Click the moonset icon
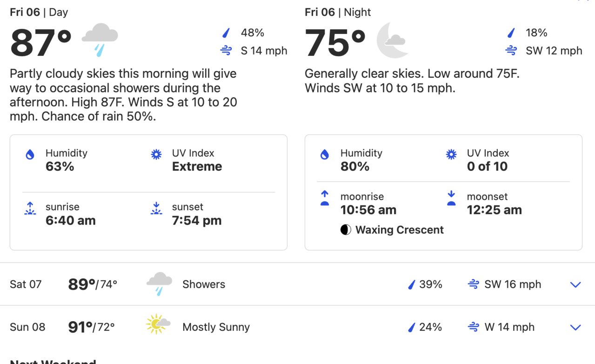This screenshot has height=364, width=595. pos(451,198)
